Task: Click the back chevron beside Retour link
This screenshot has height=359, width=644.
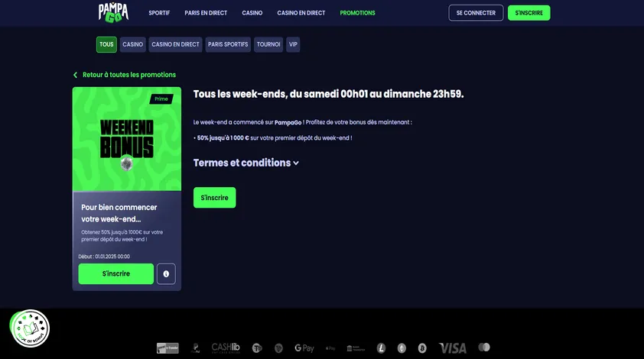Action: point(75,75)
